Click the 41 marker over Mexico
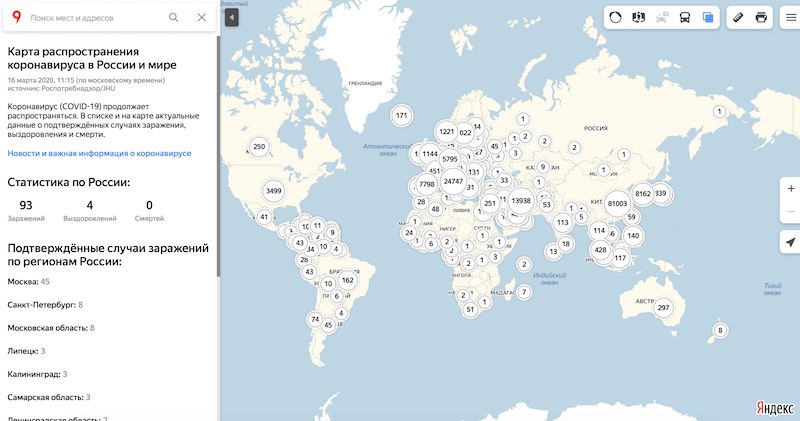800x421 pixels. [264, 217]
